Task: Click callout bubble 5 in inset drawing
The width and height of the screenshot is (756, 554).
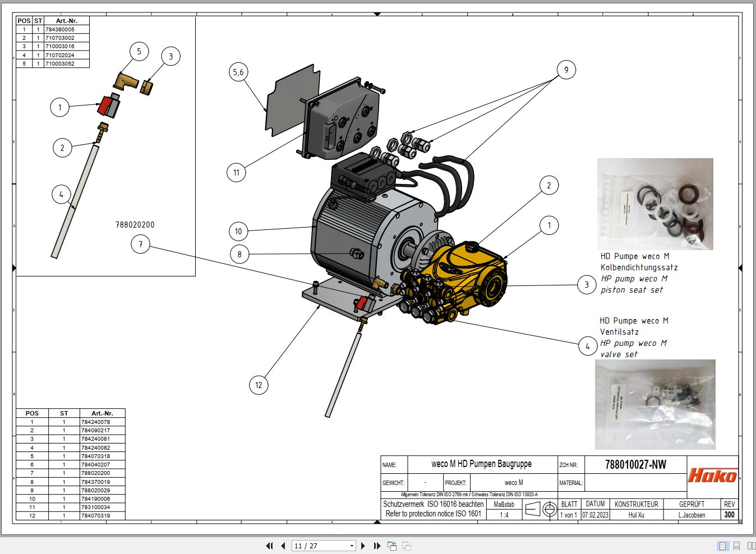Action: (139, 52)
